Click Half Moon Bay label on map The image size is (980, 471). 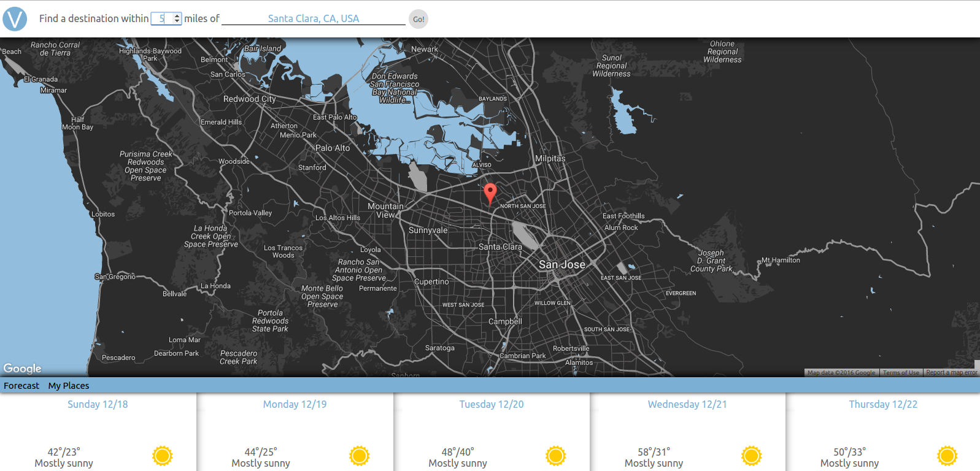point(78,123)
